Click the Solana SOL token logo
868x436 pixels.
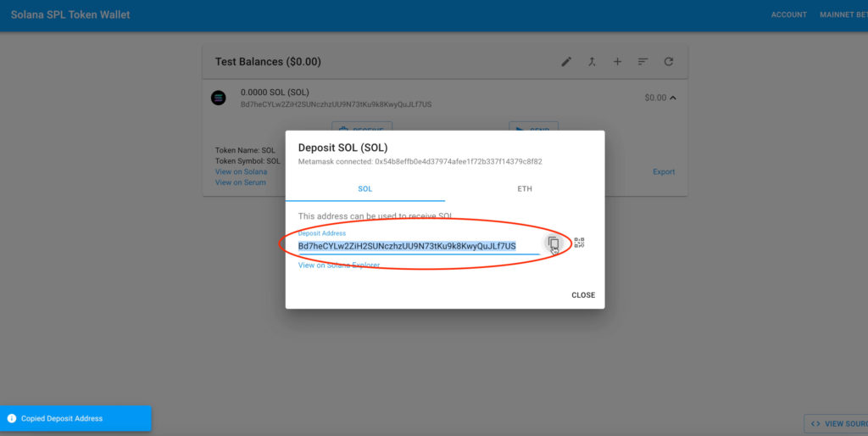(x=218, y=98)
